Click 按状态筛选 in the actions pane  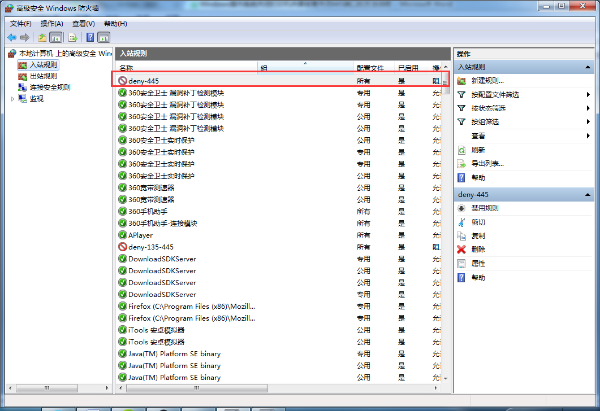[488, 108]
